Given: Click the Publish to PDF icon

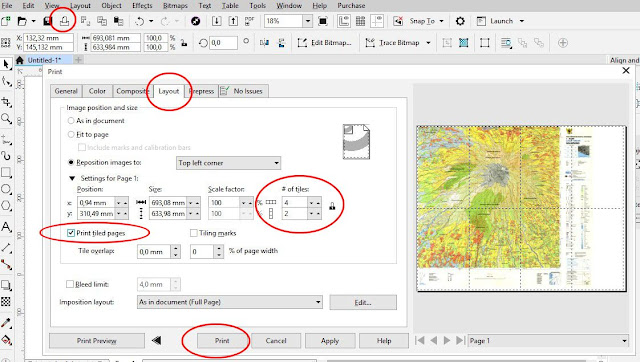Looking at the screenshot, I should click(249, 21).
